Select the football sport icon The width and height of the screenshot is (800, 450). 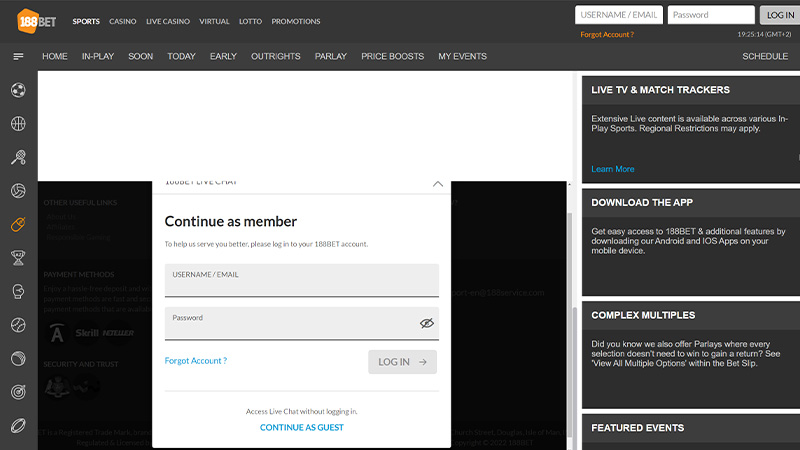[x=18, y=90]
